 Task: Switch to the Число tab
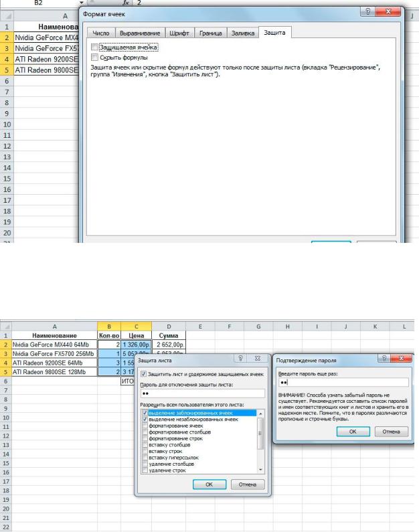pos(101,33)
